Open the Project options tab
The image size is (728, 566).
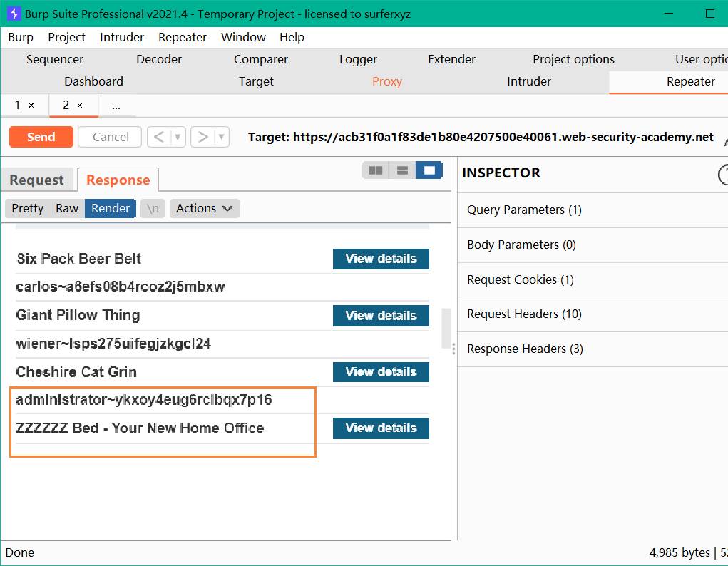click(573, 59)
